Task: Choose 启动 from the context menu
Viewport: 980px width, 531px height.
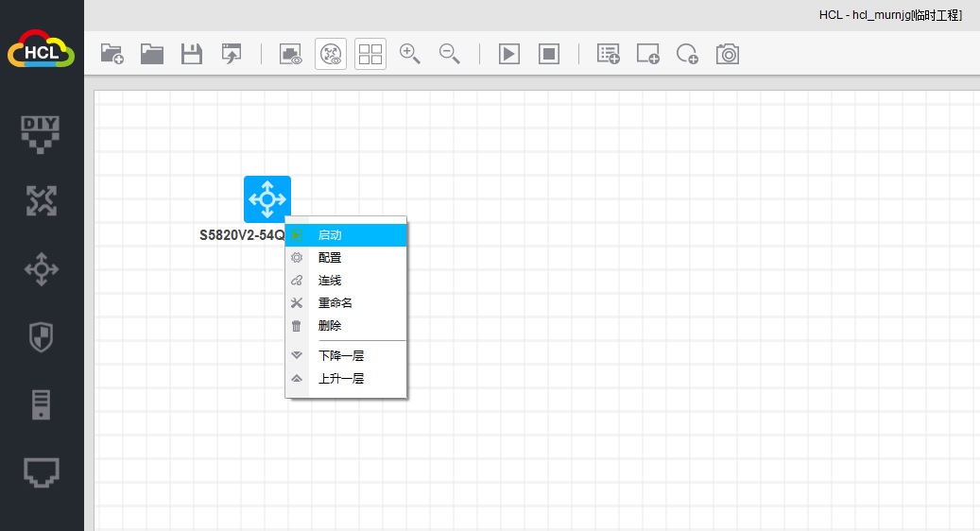Action: pos(346,235)
